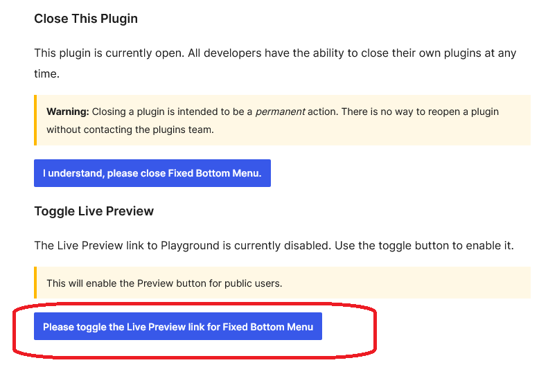Screen dimensions: 557x392
Task: Click the orange left border of the Preview notice
Action: [35, 283]
